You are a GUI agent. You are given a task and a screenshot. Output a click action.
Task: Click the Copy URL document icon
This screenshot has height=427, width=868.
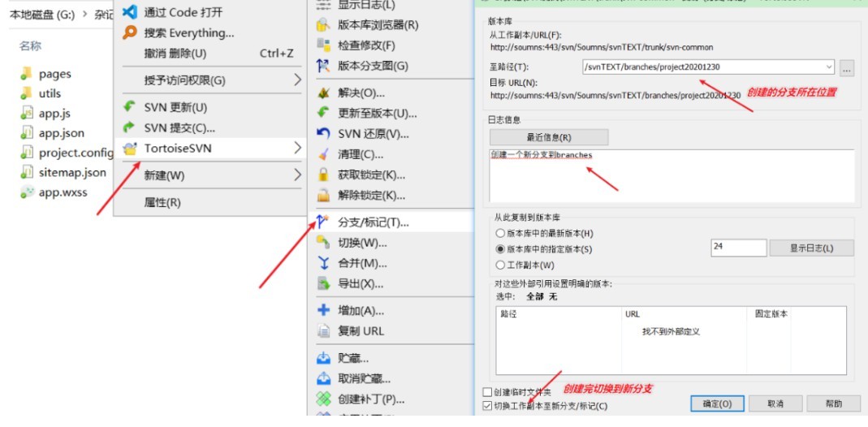point(322,331)
